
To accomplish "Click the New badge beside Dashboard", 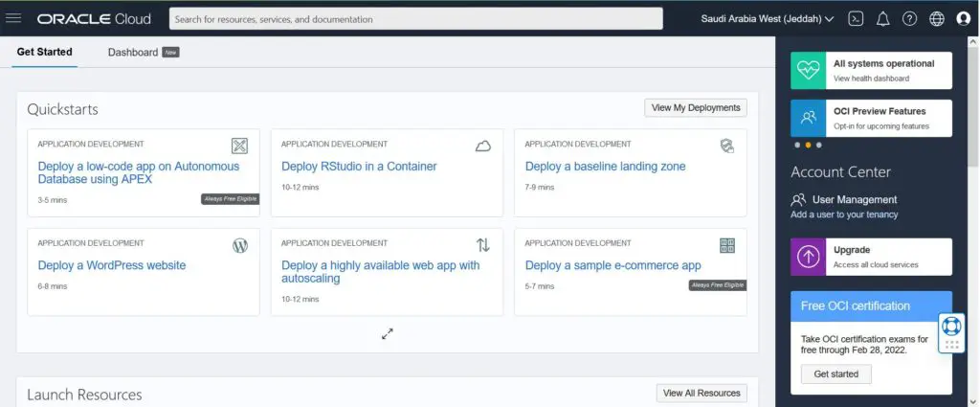I will [170, 53].
